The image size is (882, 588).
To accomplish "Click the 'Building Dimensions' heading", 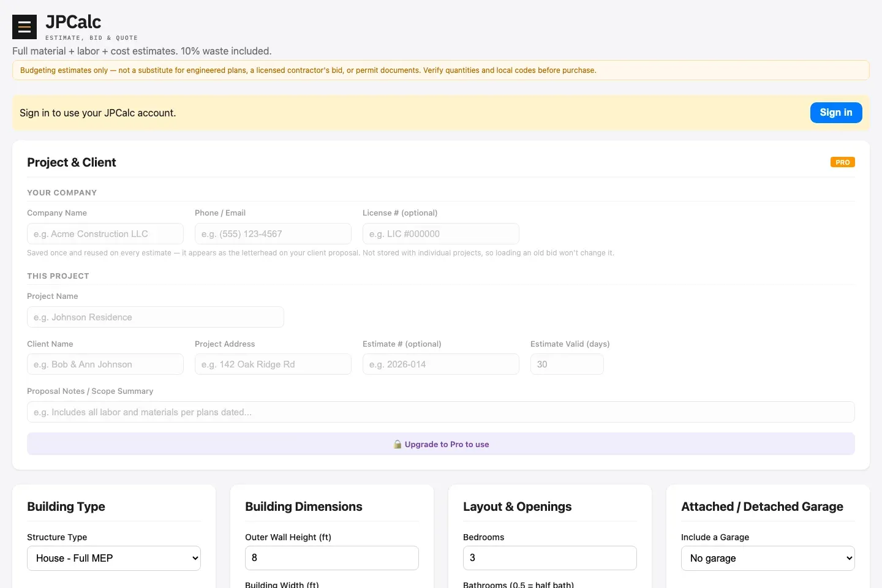I will (x=304, y=507).
